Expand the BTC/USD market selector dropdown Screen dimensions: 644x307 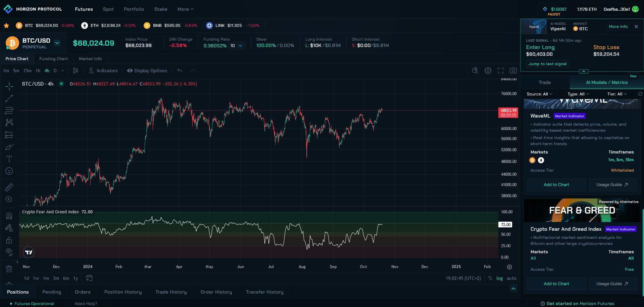click(57, 43)
